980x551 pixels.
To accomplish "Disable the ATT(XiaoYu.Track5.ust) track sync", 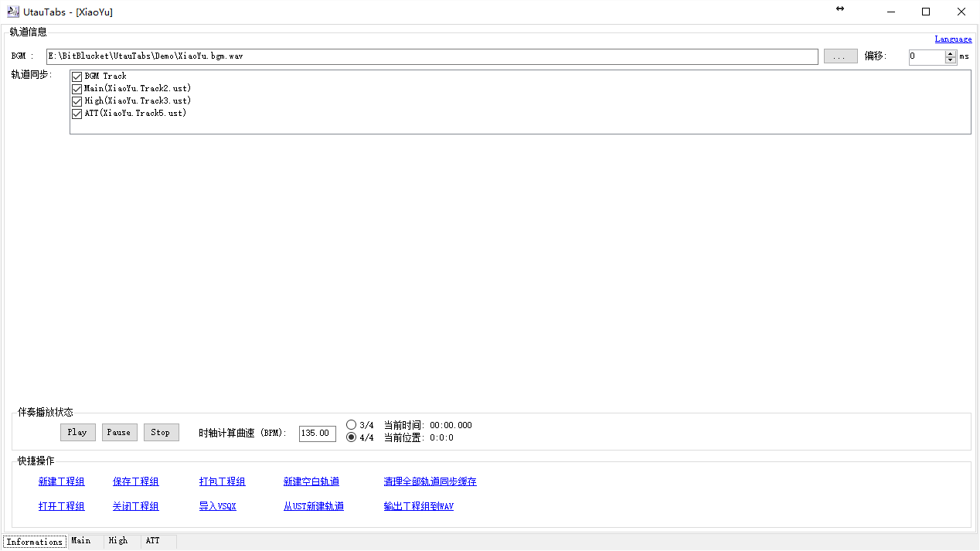I will 77,114.
